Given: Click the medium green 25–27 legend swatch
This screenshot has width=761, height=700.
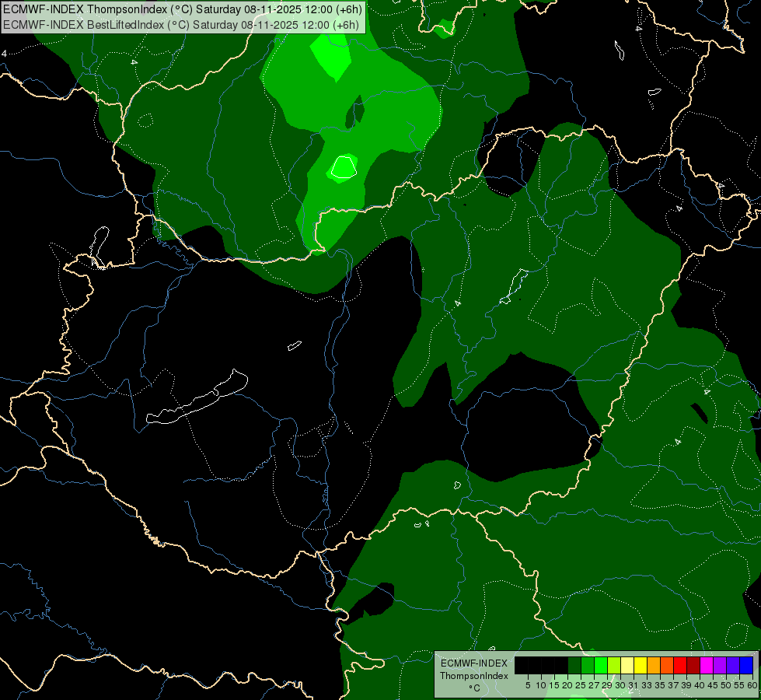Looking at the screenshot, I should [x=588, y=666].
